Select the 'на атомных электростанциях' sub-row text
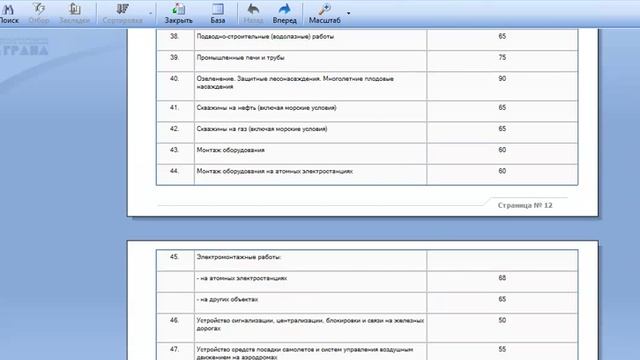The height and width of the screenshot is (360, 640). [x=242, y=278]
